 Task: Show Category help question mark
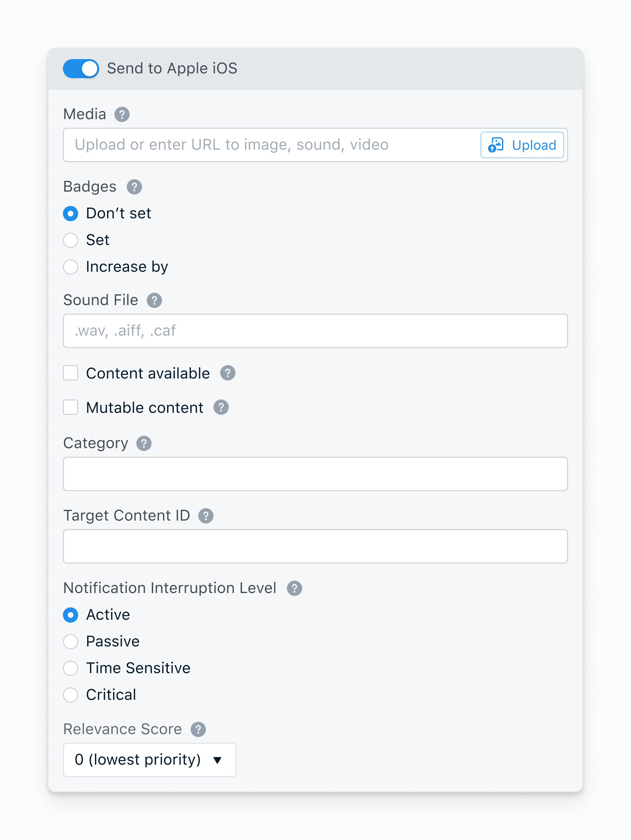(144, 444)
